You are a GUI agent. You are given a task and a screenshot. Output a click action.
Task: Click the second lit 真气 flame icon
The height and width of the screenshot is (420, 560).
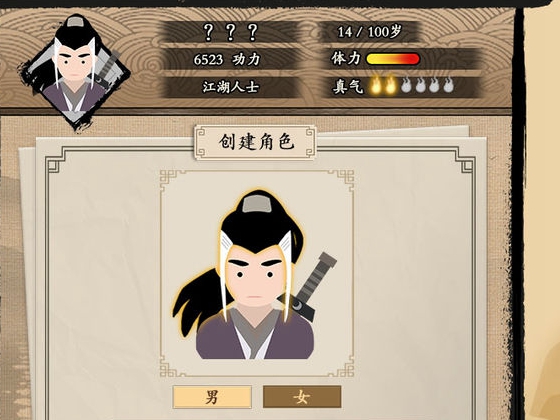point(390,85)
